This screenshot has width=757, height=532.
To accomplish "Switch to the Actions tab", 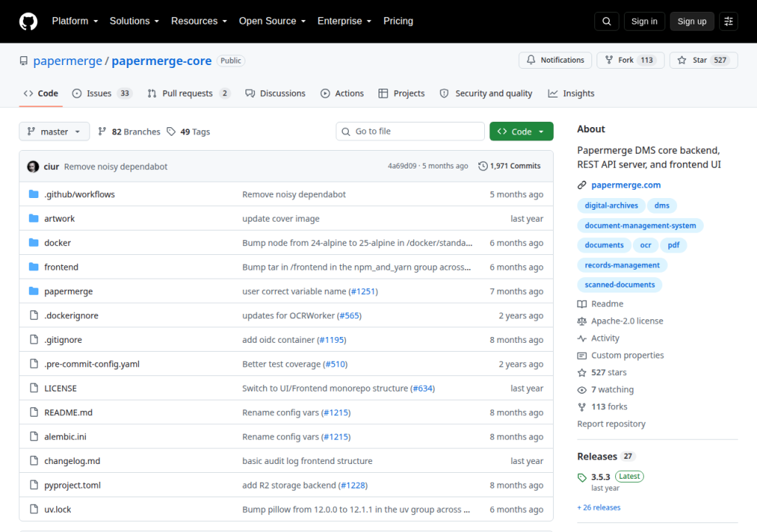I will (342, 93).
